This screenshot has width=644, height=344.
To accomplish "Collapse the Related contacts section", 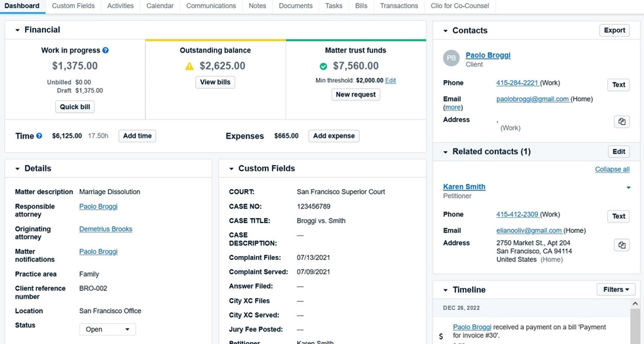I will tap(446, 152).
